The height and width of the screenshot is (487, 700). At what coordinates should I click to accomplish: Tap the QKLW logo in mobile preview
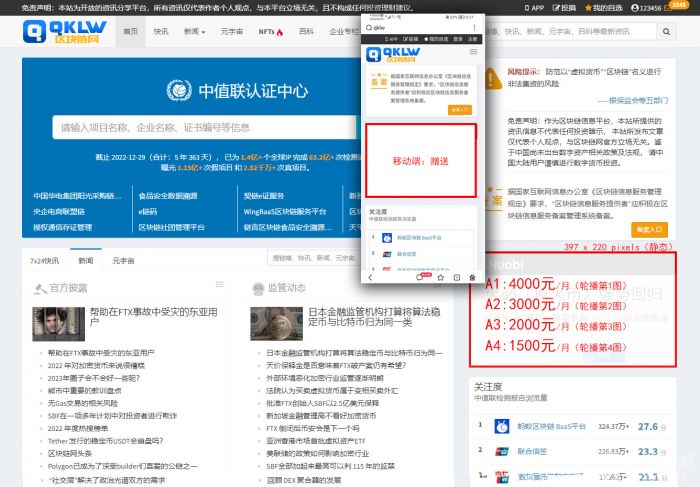click(x=393, y=54)
